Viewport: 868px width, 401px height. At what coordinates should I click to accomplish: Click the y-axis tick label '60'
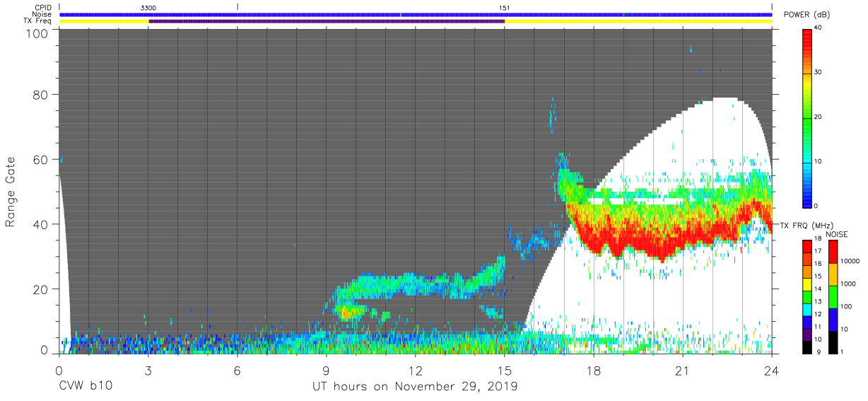(40, 160)
